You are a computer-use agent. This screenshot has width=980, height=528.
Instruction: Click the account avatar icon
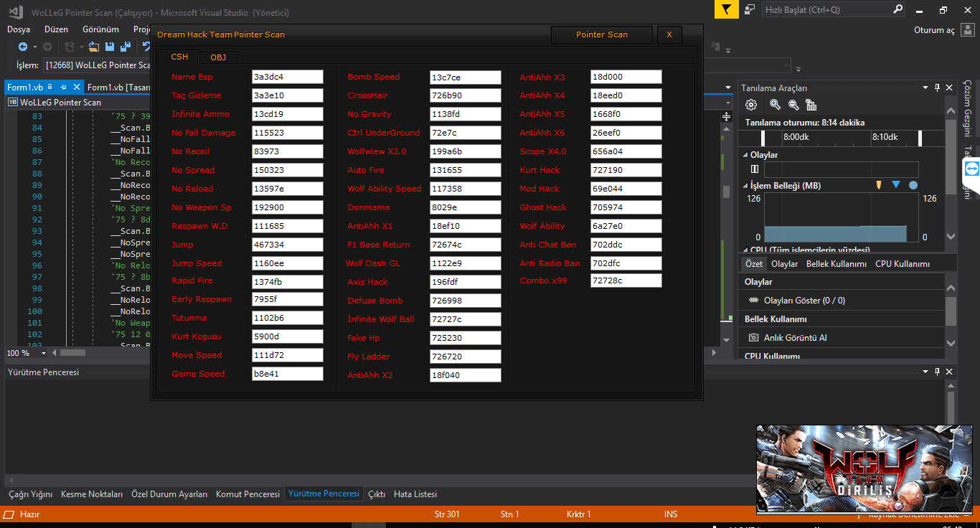[x=967, y=30]
